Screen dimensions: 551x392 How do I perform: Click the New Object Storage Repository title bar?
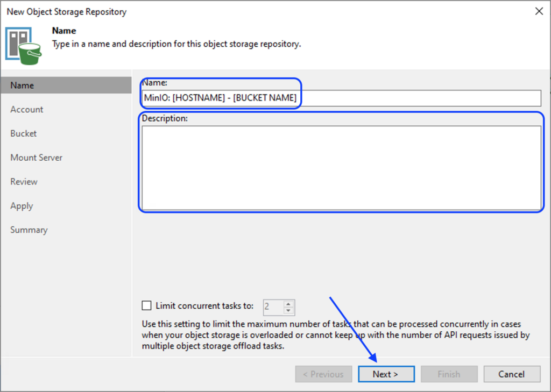coord(215,11)
